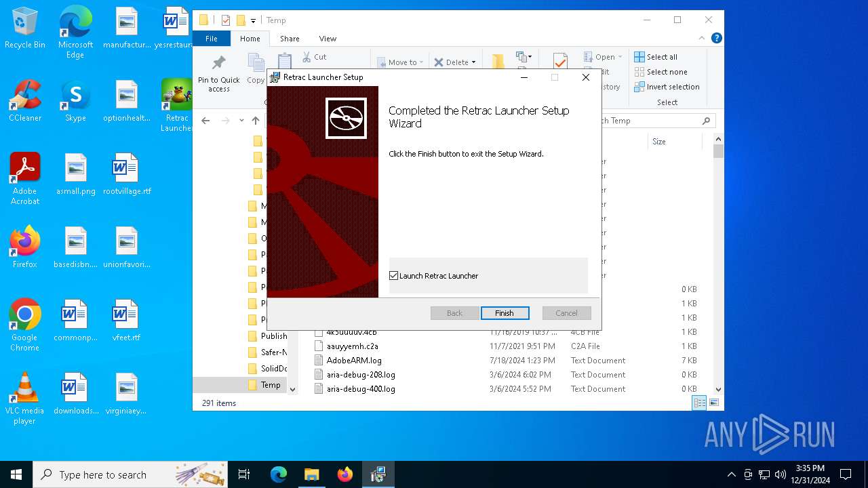
Task: Switch to the View ribbon tab
Action: click(x=328, y=39)
